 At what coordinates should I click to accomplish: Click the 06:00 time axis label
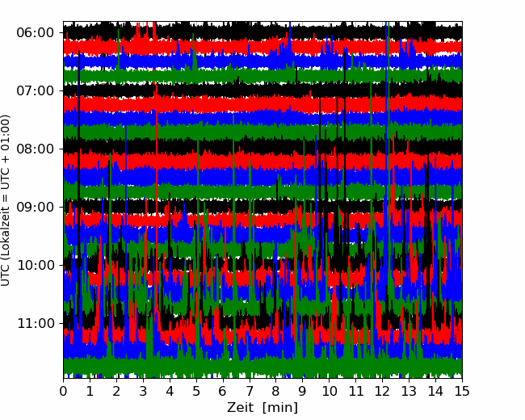(x=36, y=33)
